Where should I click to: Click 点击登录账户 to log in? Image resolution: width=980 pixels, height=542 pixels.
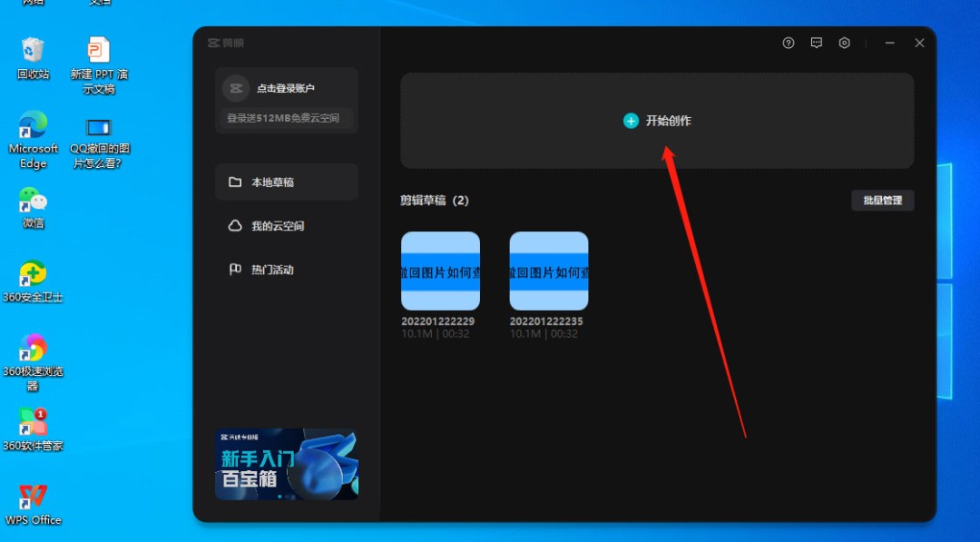(286, 88)
